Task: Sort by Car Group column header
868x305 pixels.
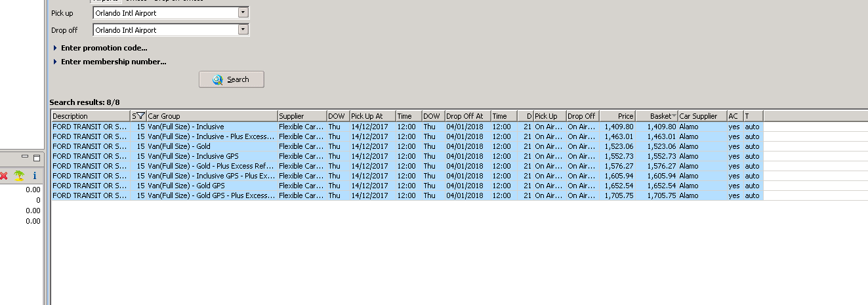Action: click(212, 116)
